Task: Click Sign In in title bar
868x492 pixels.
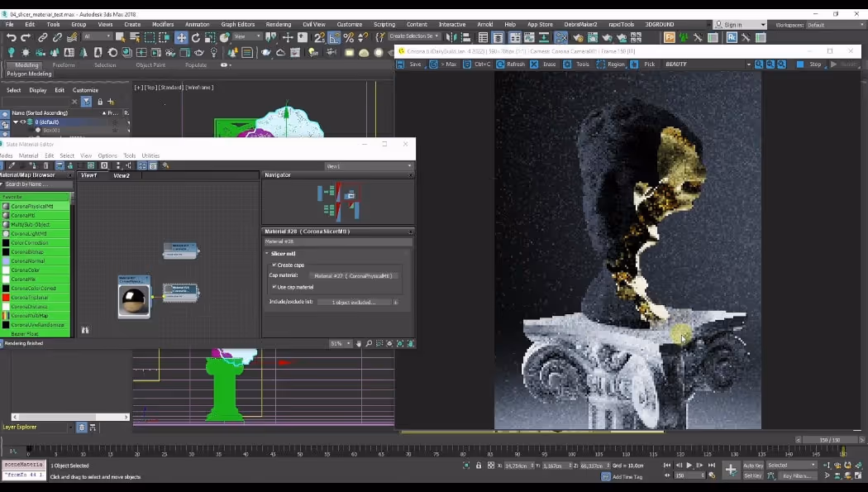Action: point(740,25)
